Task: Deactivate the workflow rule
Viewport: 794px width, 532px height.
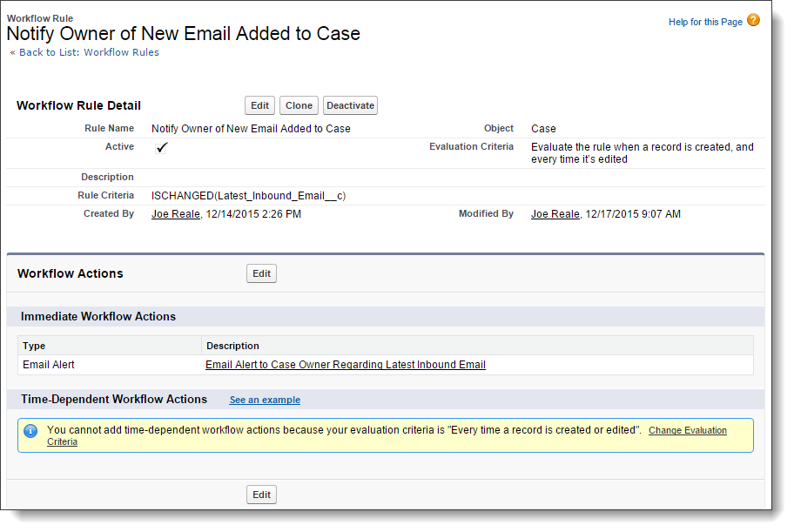Action: point(350,105)
